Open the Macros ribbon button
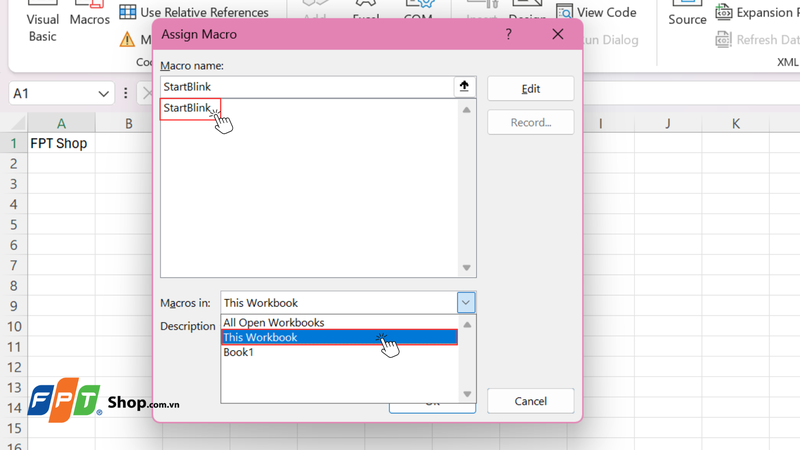The image size is (800, 450). click(90, 14)
